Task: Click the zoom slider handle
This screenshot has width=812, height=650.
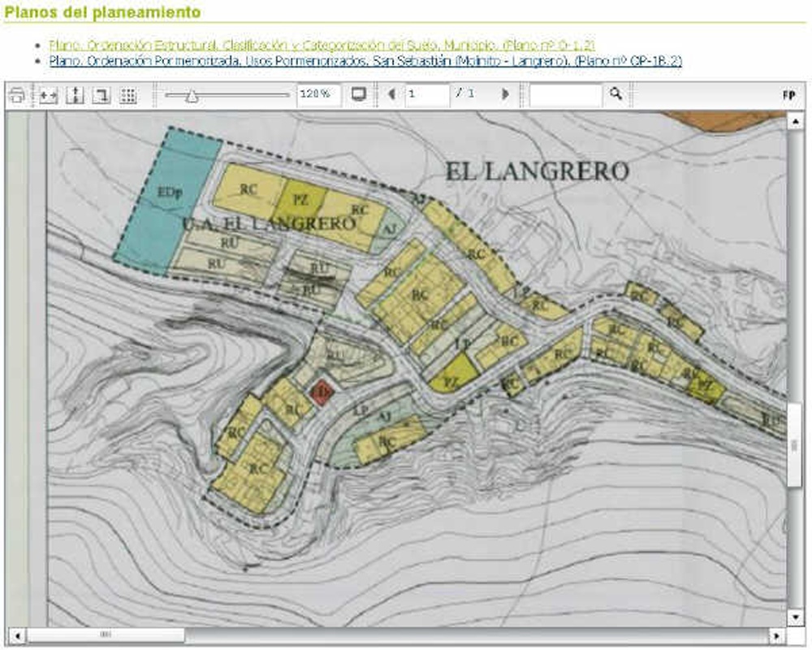Action: [x=192, y=96]
